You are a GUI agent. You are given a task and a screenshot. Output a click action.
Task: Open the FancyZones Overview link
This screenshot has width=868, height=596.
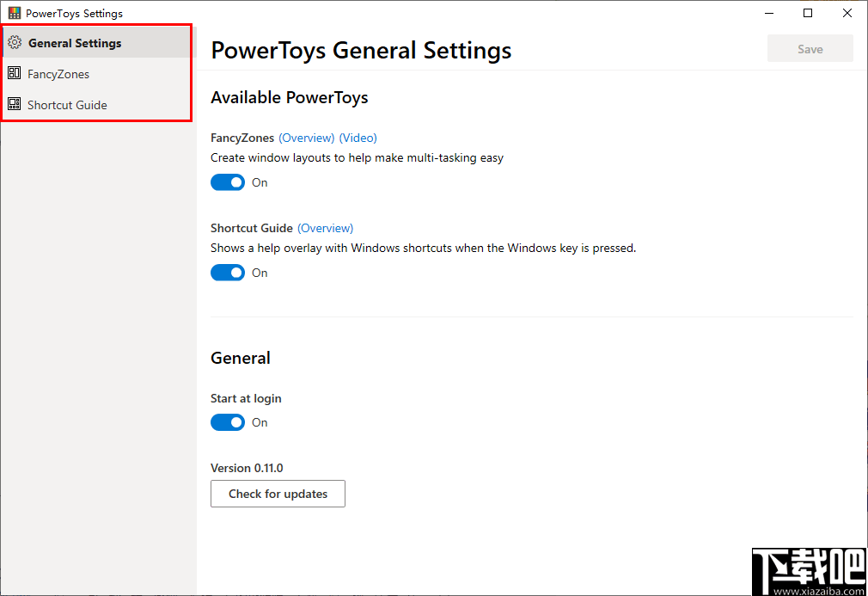click(x=307, y=137)
